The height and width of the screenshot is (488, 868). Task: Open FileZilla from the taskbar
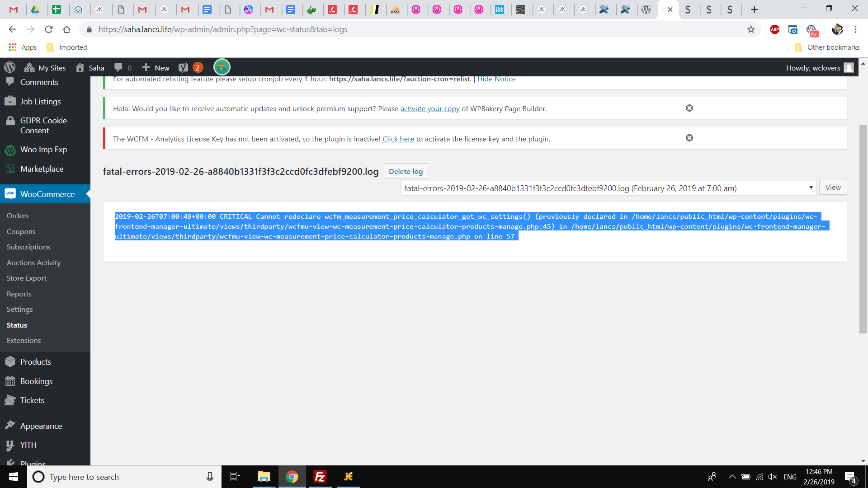pyautogui.click(x=320, y=477)
